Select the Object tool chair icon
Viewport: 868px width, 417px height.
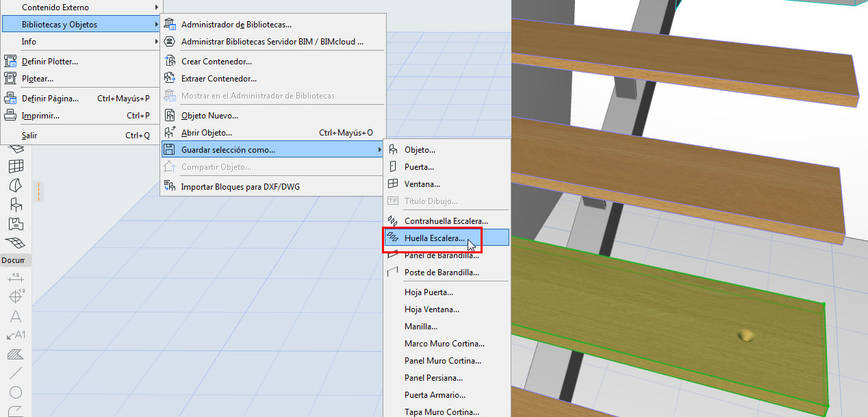[x=16, y=205]
